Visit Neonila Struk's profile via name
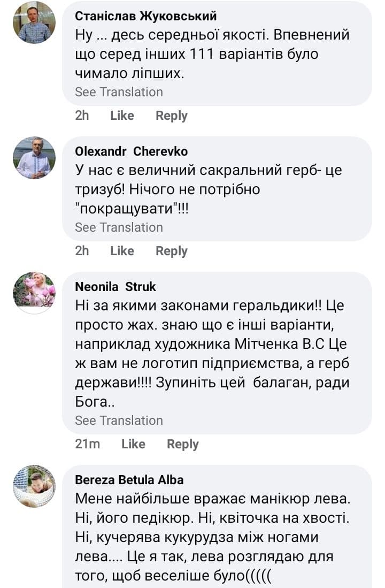The image size is (385, 588). pyautogui.click(x=115, y=287)
